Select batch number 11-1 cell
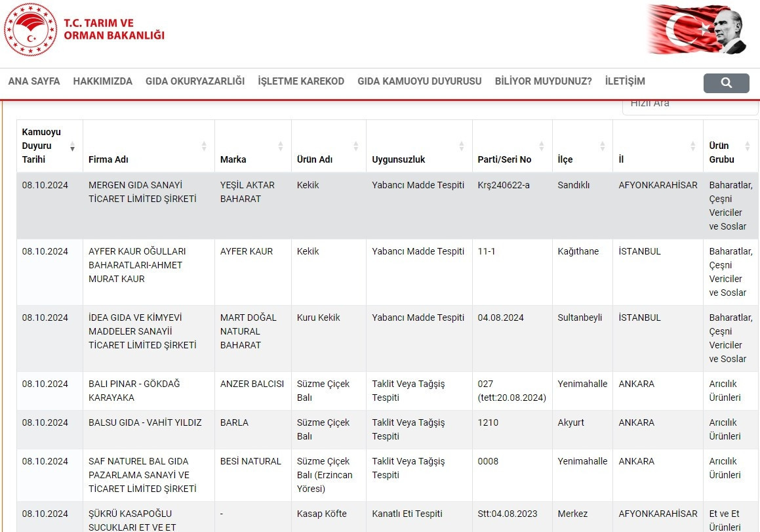The width and height of the screenshot is (760, 532). tap(512, 272)
